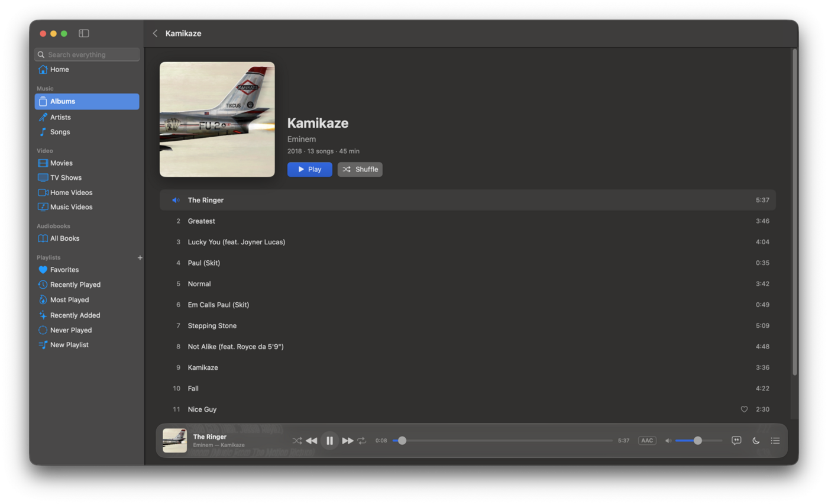Click the Kamikaze album cover art
Image resolution: width=828 pixels, height=504 pixels.
click(217, 119)
